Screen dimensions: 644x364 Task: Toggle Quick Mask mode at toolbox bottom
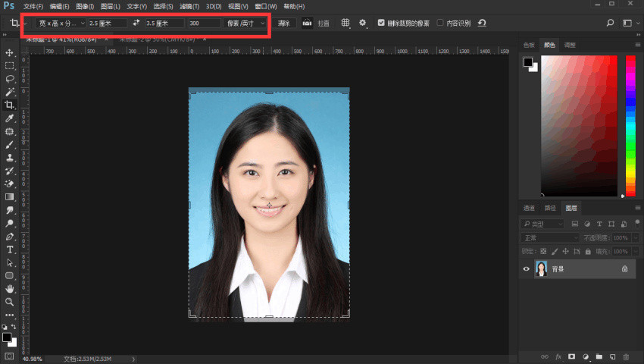[9, 356]
